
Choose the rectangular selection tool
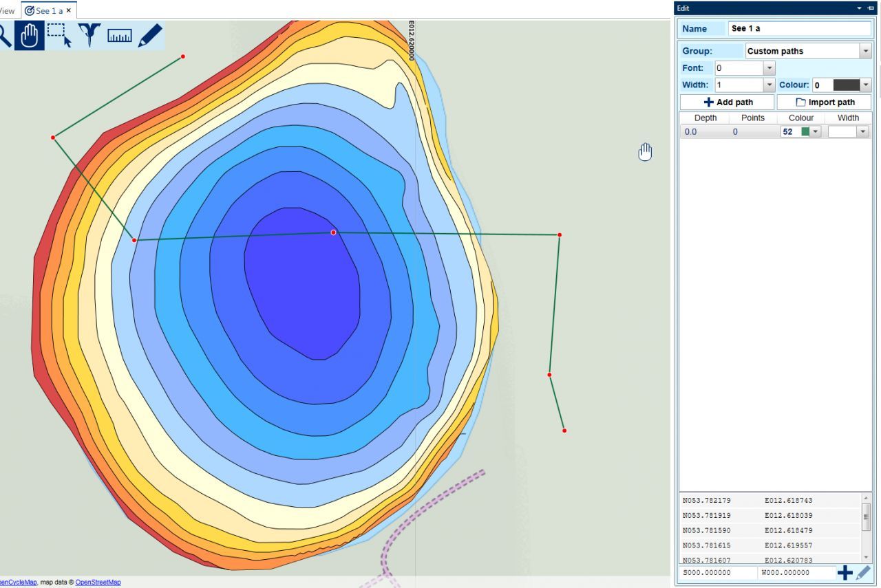(x=60, y=35)
